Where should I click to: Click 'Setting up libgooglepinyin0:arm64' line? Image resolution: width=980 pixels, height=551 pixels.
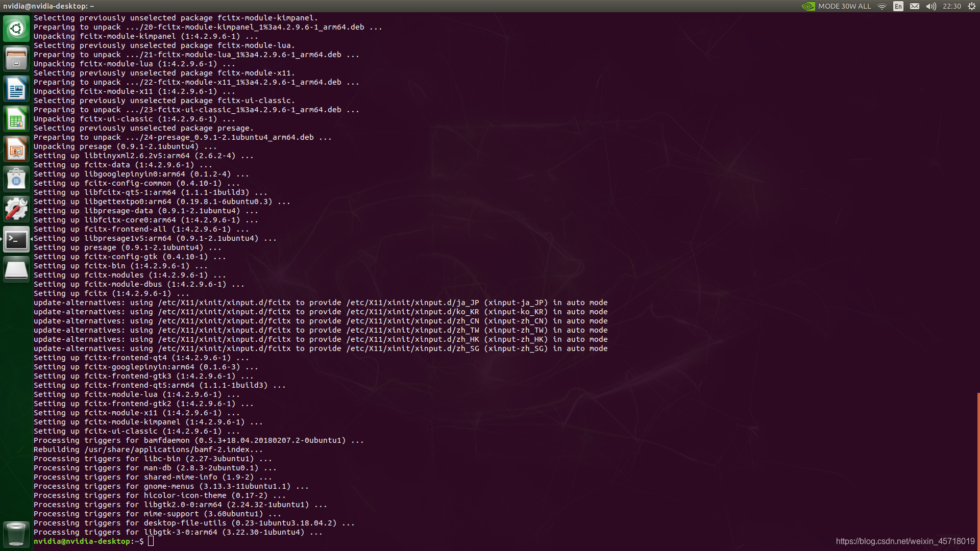tap(141, 174)
